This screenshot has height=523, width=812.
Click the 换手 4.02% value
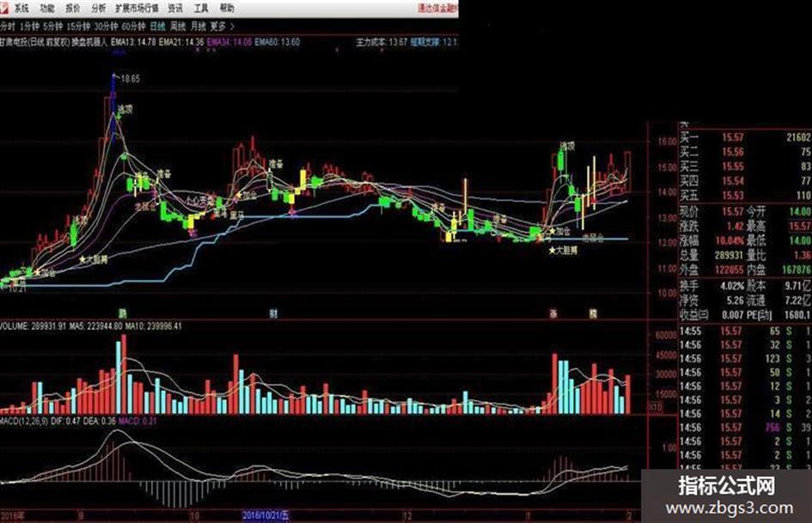point(732,286)
